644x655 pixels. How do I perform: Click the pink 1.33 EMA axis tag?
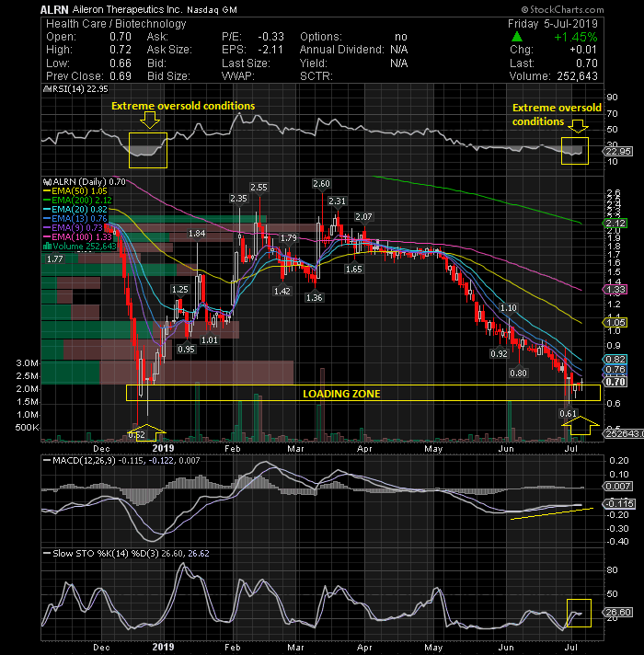pyautogui.click(x=615, y=290)
